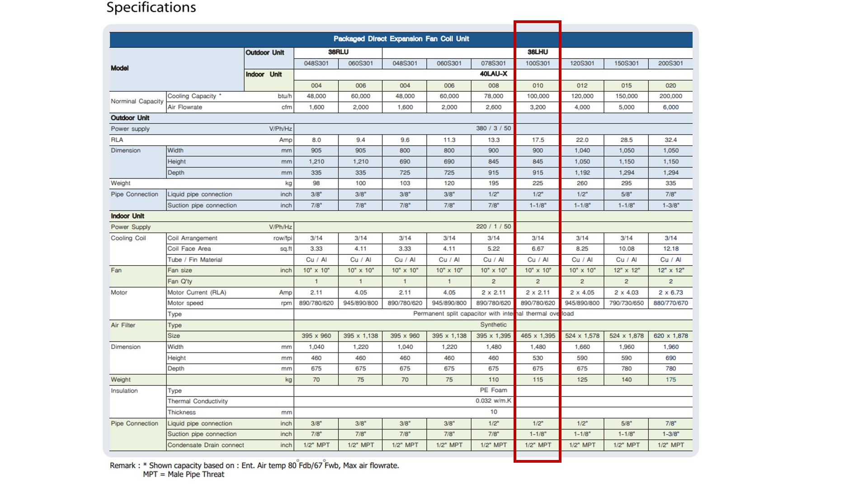This screenshot has width=868, height=488.
Task: Select the "Coil Arrangement" row label
Action: pyautogui.click(x=192, y=238)
